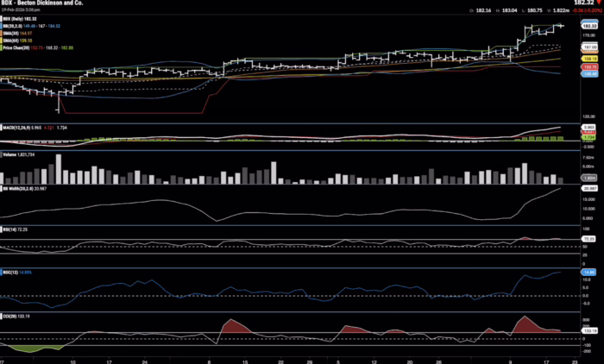
Task: Click the green Price Channel color marker
Action: point(1,47)
